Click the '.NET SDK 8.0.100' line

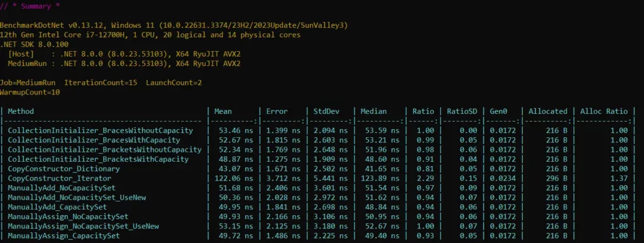click(x=34, y=45)
